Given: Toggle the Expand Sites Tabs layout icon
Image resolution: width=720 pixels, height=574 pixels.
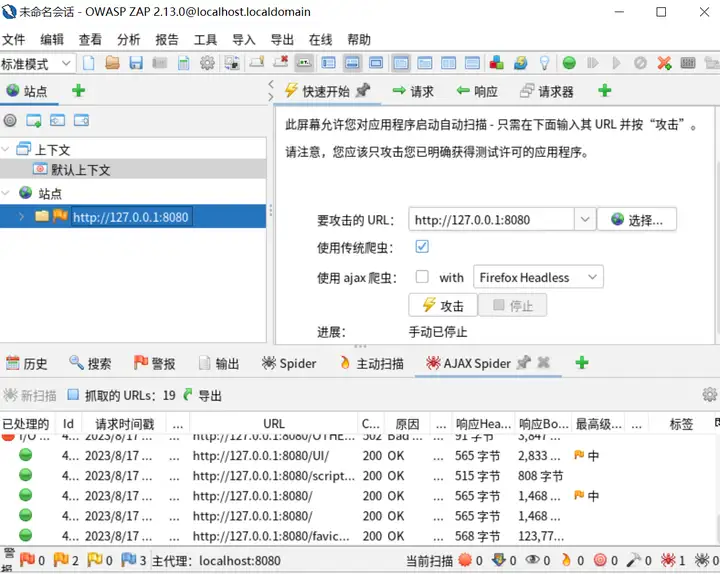Looking at the screenshot, I should [328, 62].
